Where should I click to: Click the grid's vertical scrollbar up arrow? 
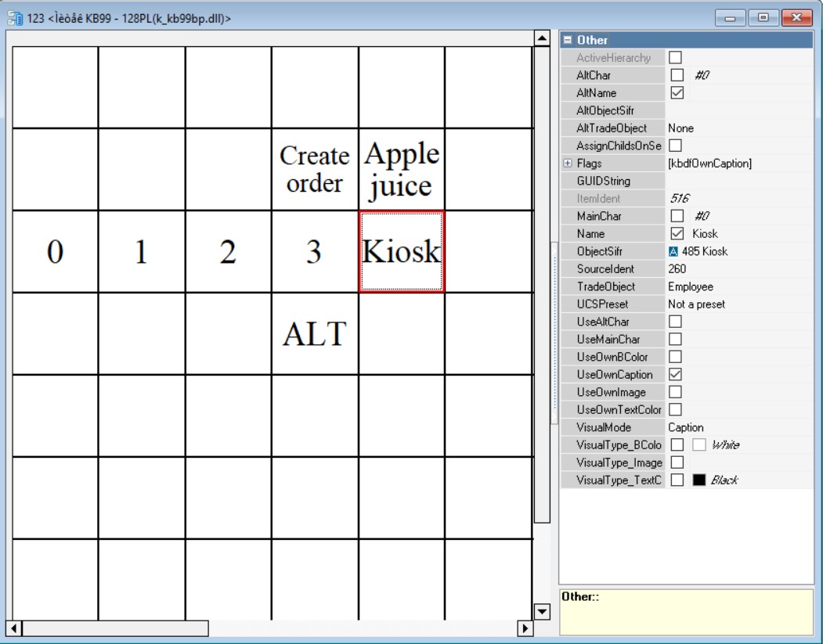tap(541, 38)
